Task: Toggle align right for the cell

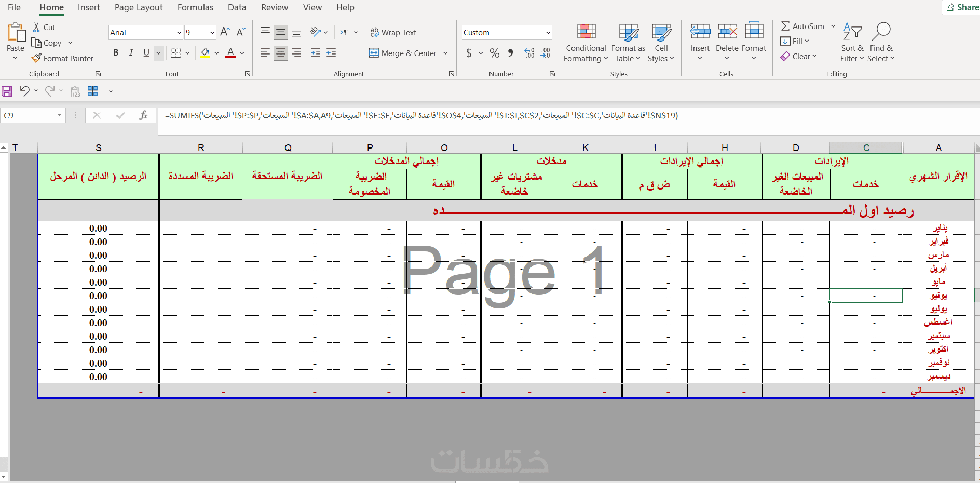Action: click(296, 52)
